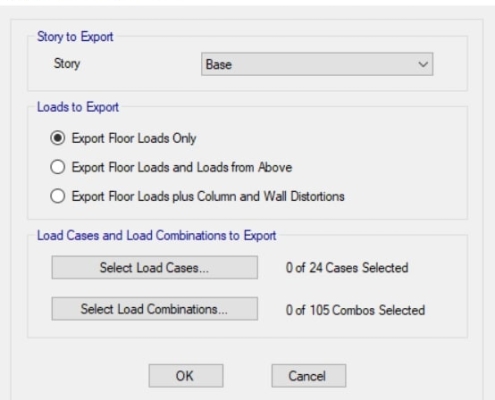This screenshot has height=400, width=495.
Task: Dismiss dialog with Cancel button
Action: click(x=309, y=376)
